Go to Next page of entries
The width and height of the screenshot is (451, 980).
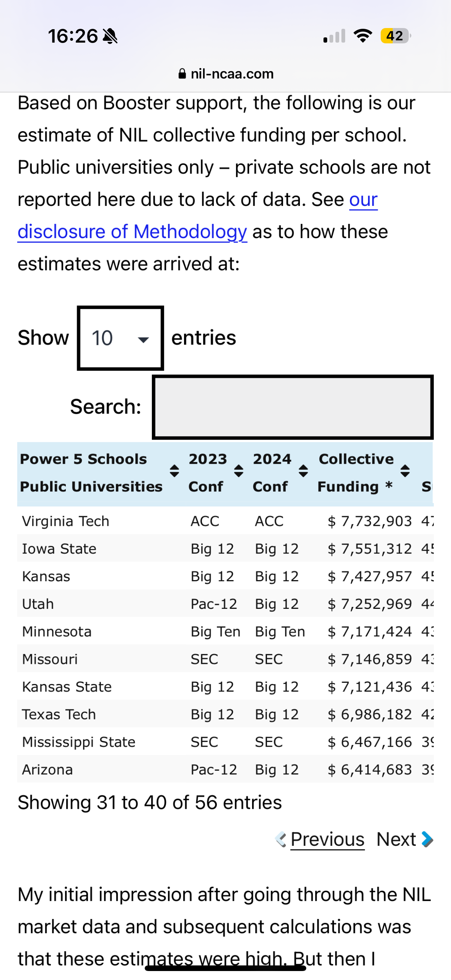tap(396, 839)
